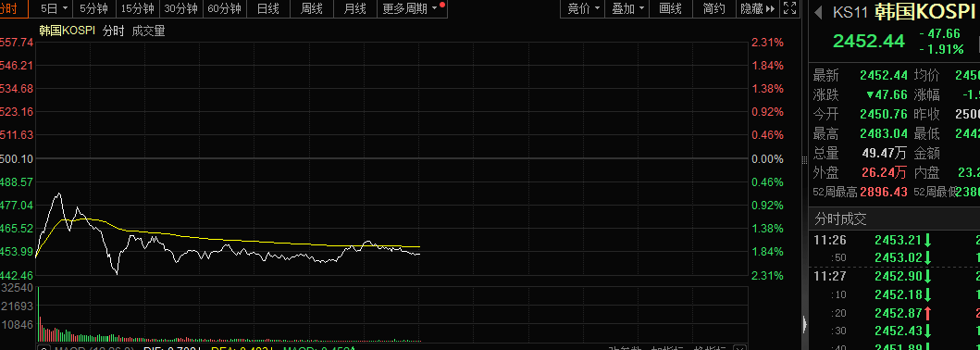The width and height of the screenshot is (980, 350).
Task: Click the -1.91% change in header
Action: (941, 49)
